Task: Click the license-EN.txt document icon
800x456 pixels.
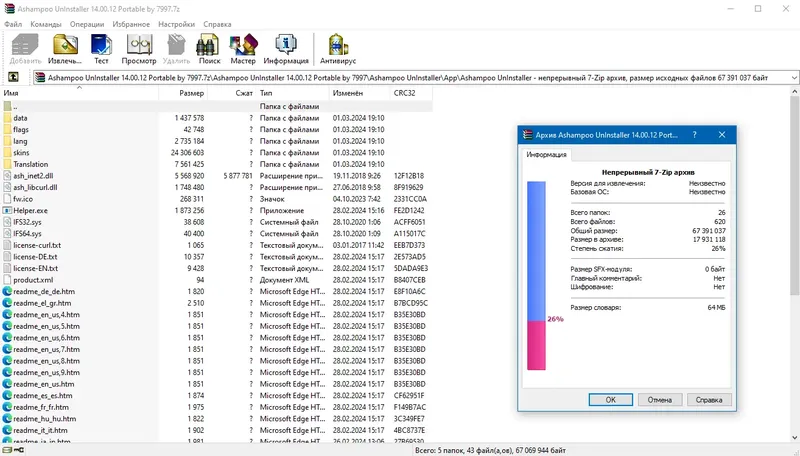Action: click(x=7, y=268)
